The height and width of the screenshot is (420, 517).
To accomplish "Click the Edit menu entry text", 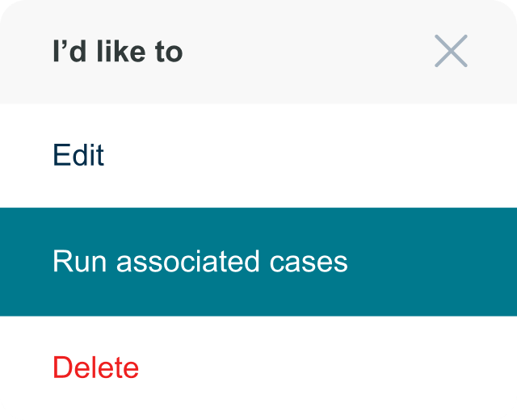I will coord(78,155).
